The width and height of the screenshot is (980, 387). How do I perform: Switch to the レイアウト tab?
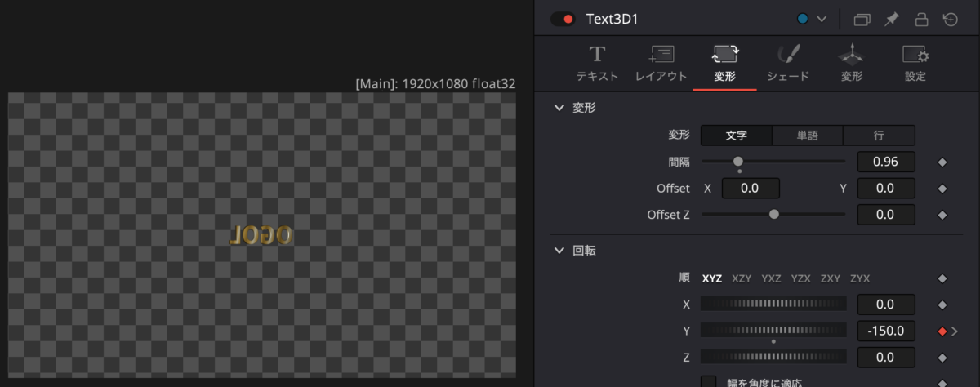point(661,64)
